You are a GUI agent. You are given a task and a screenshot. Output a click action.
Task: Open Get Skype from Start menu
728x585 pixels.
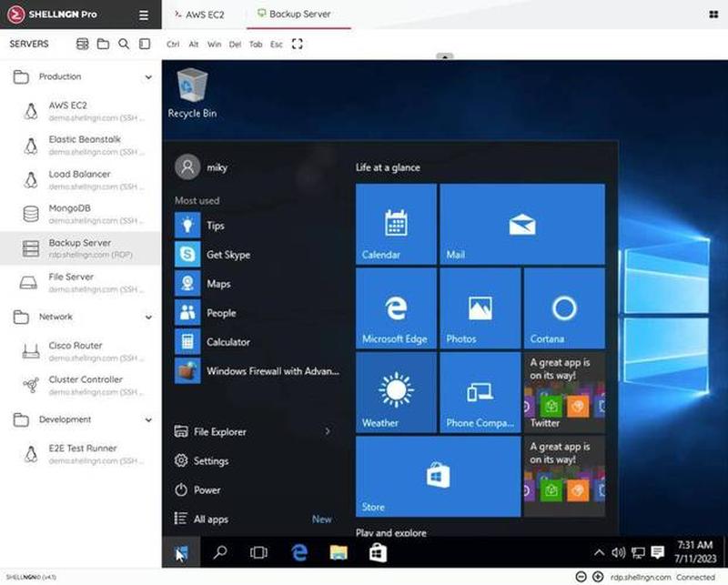tap(258, 255)
